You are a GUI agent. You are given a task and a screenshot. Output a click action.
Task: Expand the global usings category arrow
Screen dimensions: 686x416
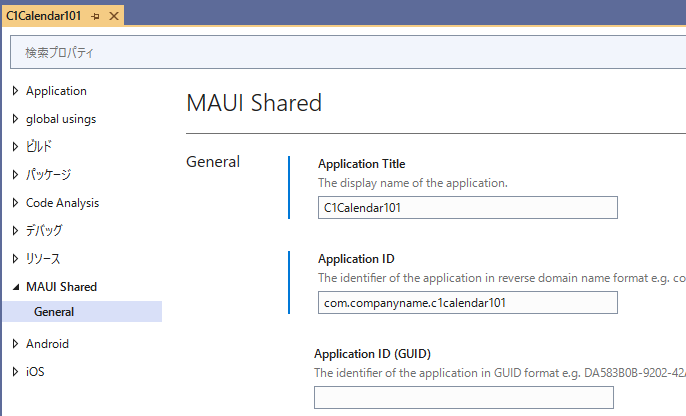coord(15,119)
